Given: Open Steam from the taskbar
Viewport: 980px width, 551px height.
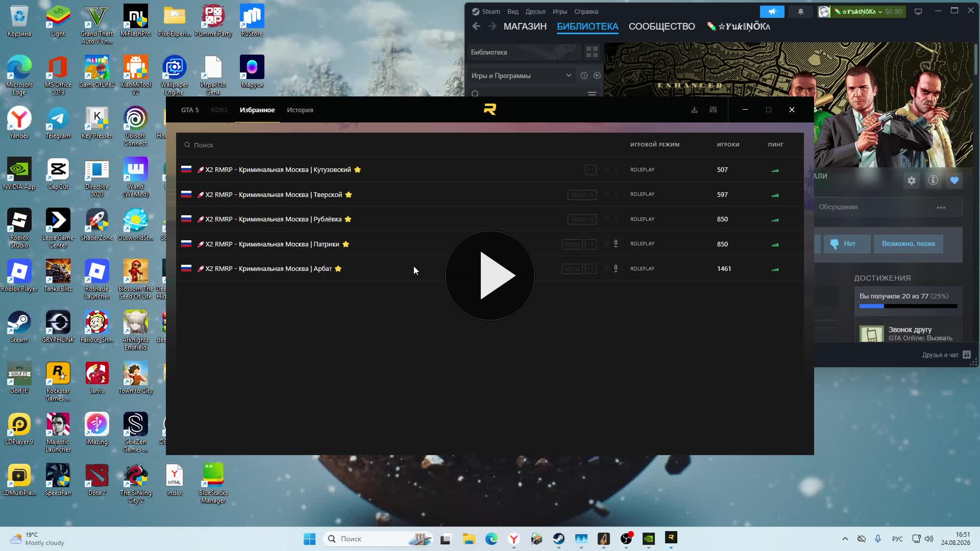Looking at the screenshot, I should pos(559,539).
